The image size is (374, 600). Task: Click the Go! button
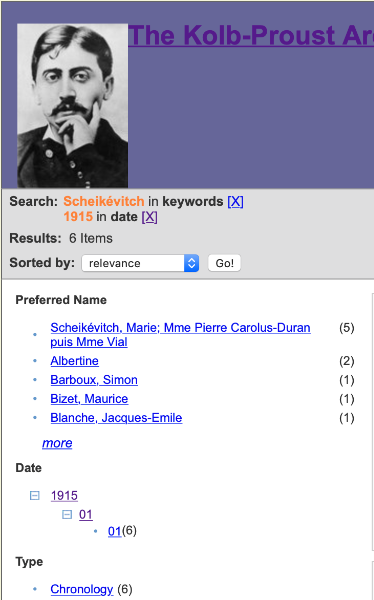tap(224, 263)
